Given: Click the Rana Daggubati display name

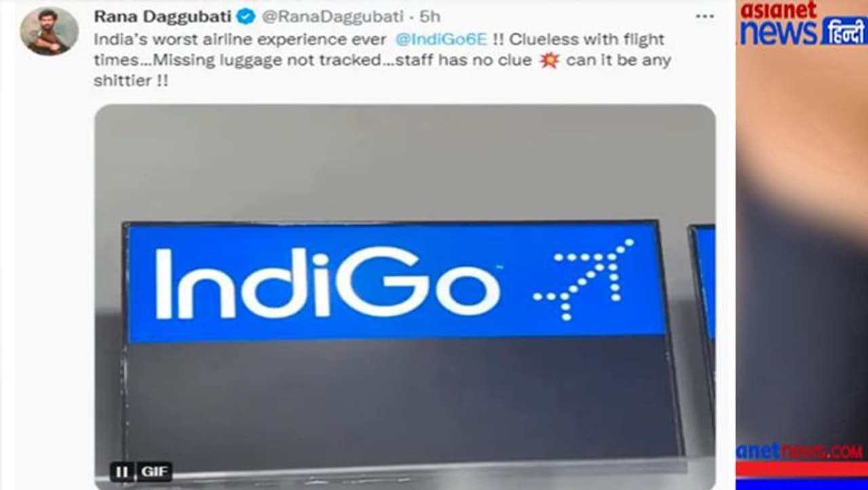Looking at the screenshot, I should pyautogui.click(x=163, y=16).
